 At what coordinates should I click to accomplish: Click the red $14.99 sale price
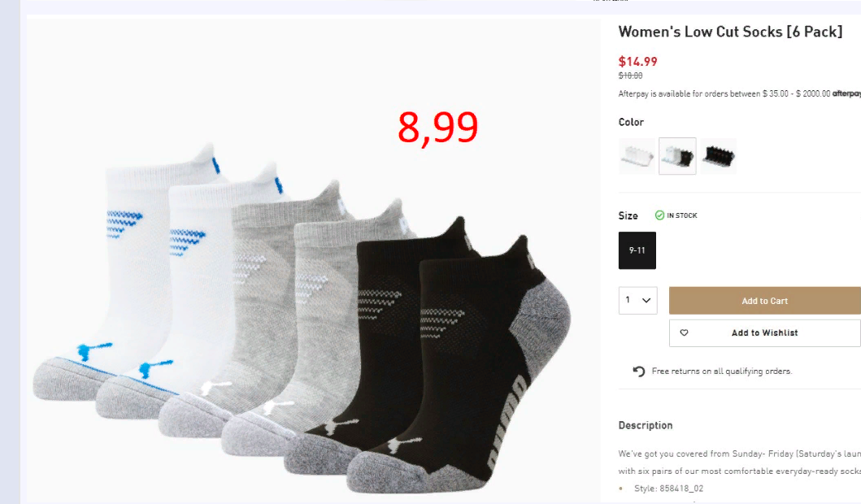(x=637, y=62)
